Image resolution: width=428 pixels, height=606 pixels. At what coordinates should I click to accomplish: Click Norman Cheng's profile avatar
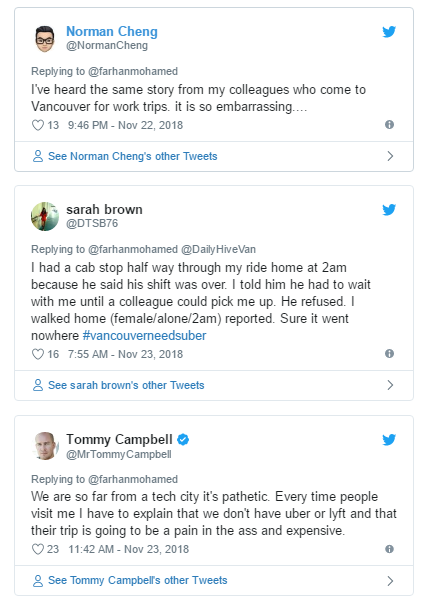(x=45, y=39)
